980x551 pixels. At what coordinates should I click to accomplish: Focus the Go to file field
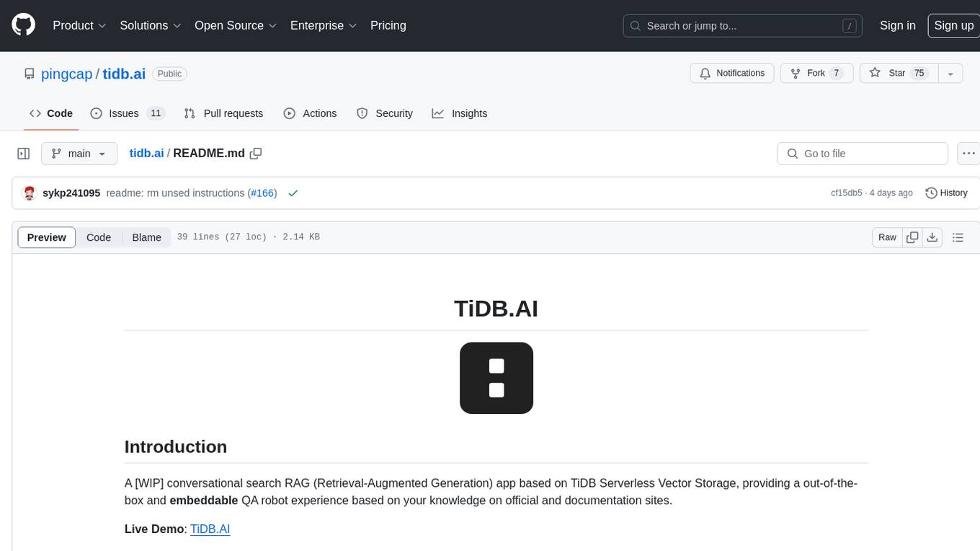[863, 154]
